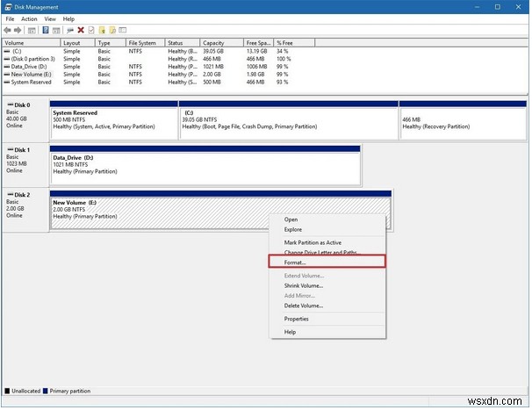Click the Disk 2 drive icon label

pyautogui.click(x=18, y=194)
